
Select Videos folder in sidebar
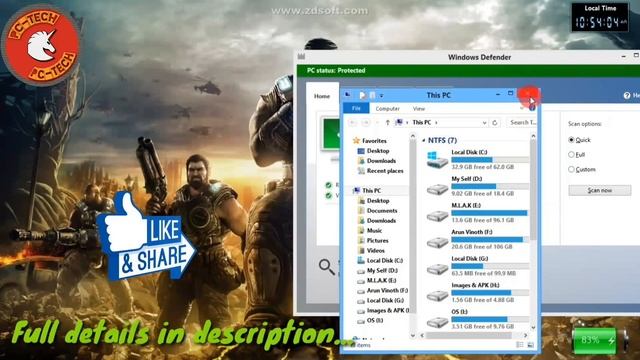375,251
